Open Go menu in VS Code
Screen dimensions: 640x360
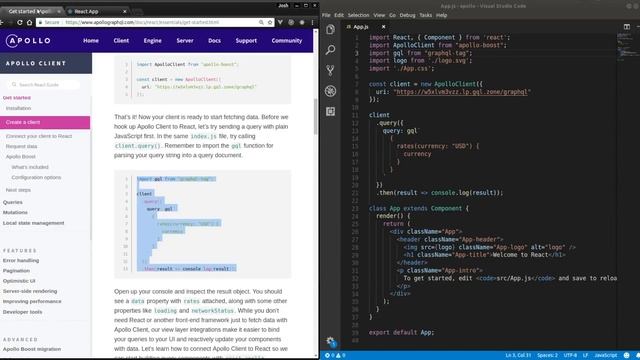[392, 15]
